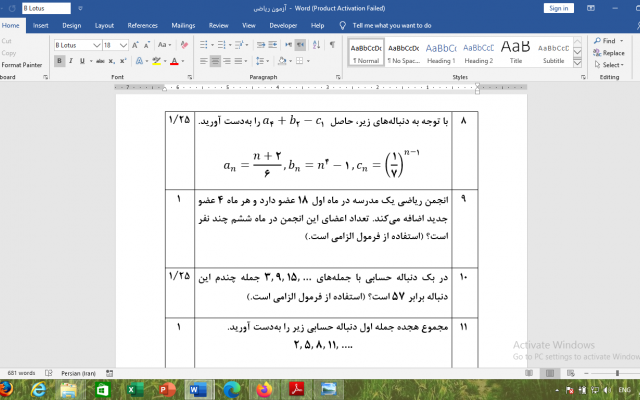This screenshot has height=400, width=640.
Task: Apply Bullets list
Action: [203, 44]
